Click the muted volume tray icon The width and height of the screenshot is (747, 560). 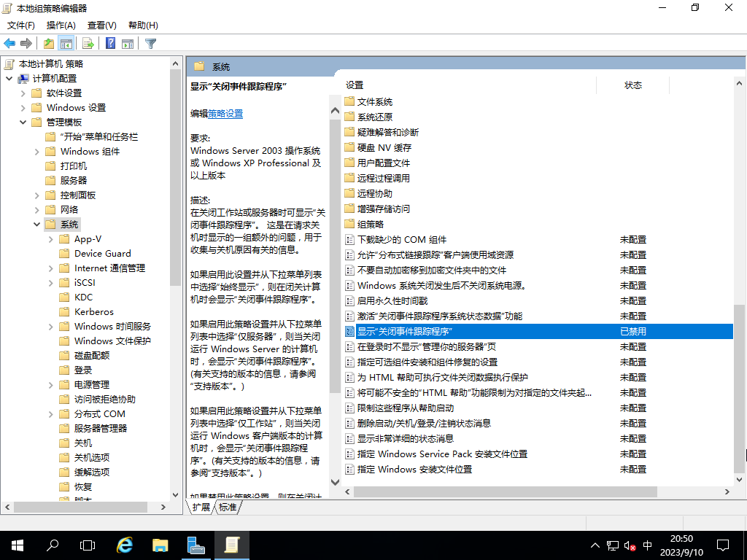[630, 545]
